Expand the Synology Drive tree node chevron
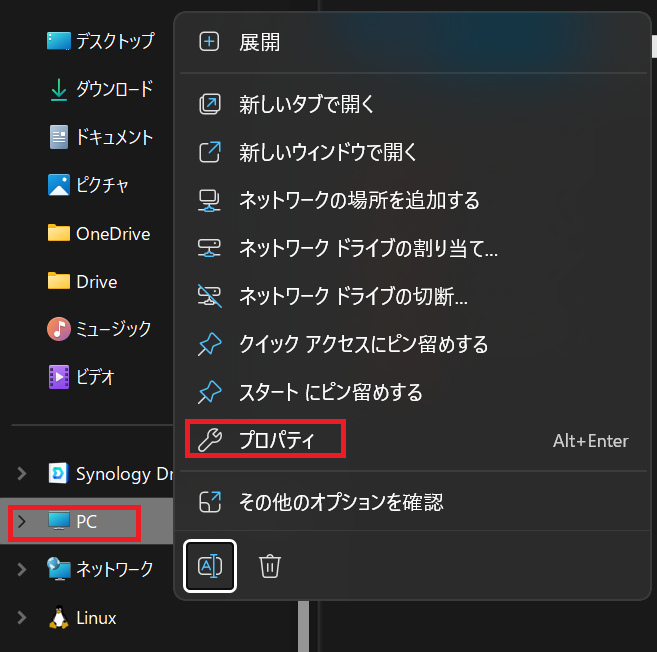657x652 pixels. click(22, 473)
